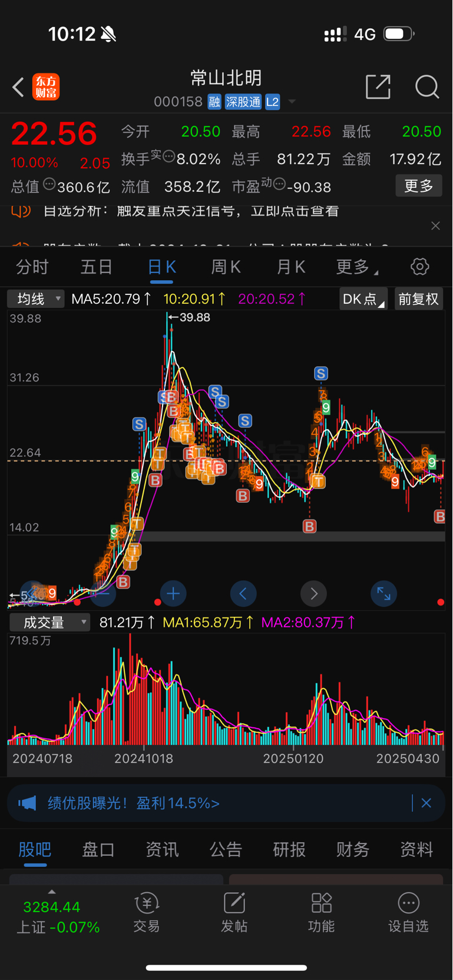Expand chart to fullscreen
Viewport: 453px width, 980px height.
pyautogui.click(x=383, y=593)
